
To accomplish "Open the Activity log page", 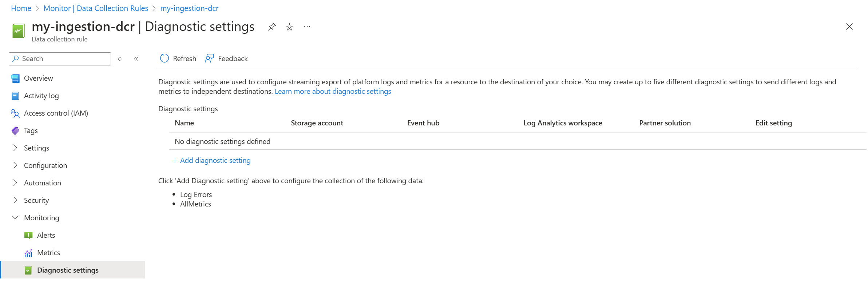I will [x=41, y=96].
